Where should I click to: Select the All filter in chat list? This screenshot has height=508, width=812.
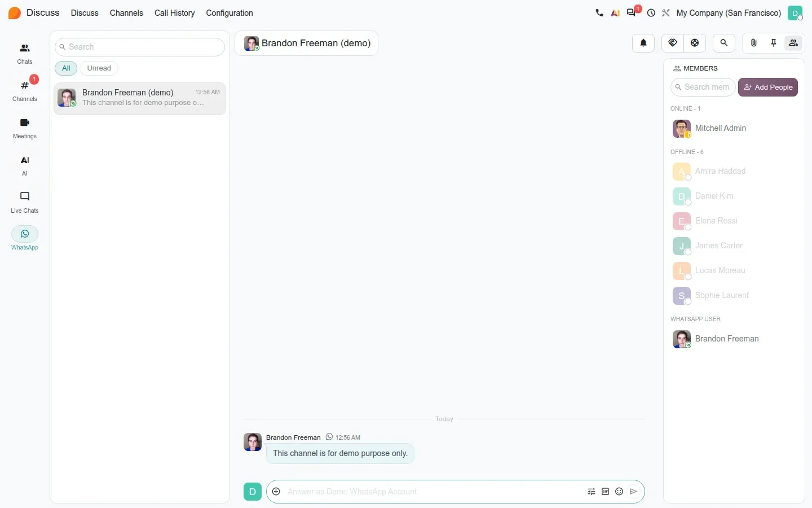tap(66, 68)
